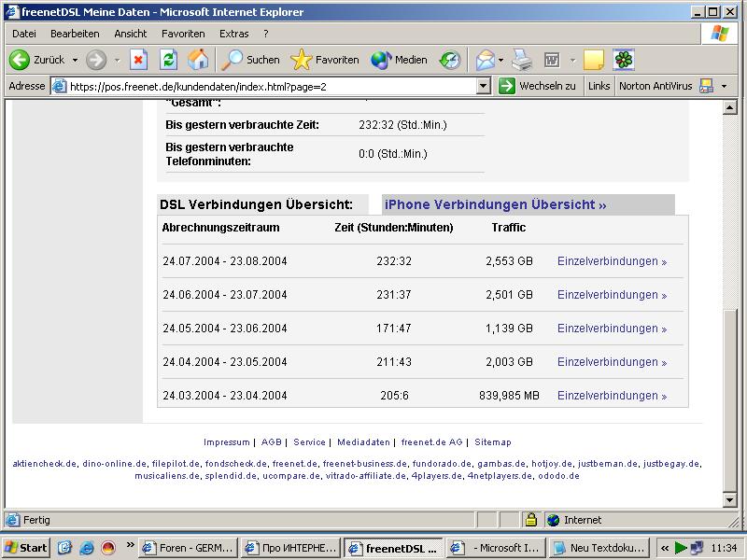Screen dimensions: 747x560
Task: Open the Zurück history dropdown arrow
Action: (x=75, y=60)
